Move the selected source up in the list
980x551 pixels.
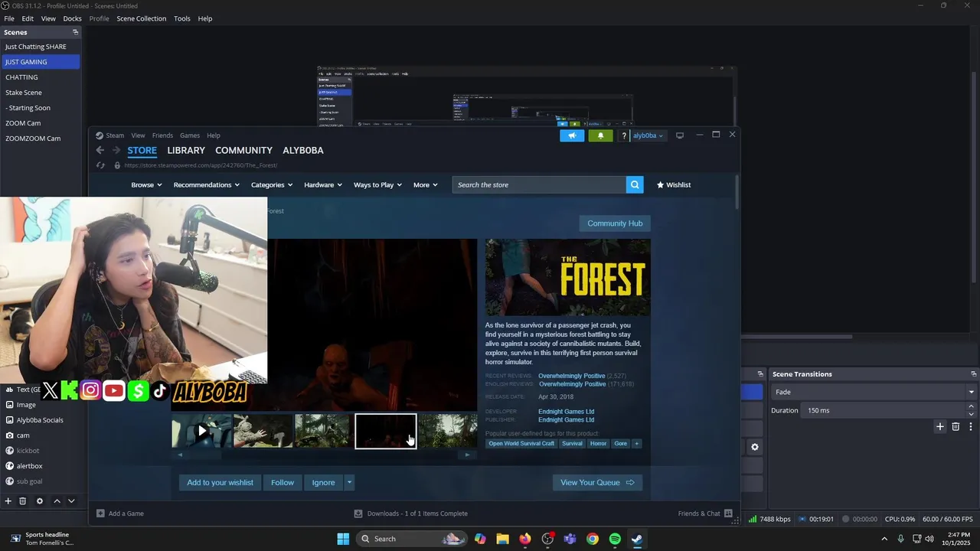(x=57, y=501)
